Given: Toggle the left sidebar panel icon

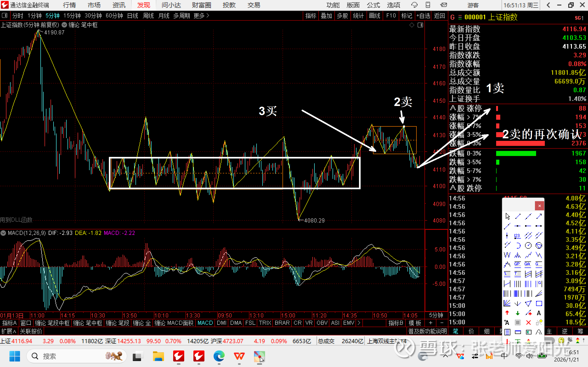Looking at the screenshot, I should 4,16.
